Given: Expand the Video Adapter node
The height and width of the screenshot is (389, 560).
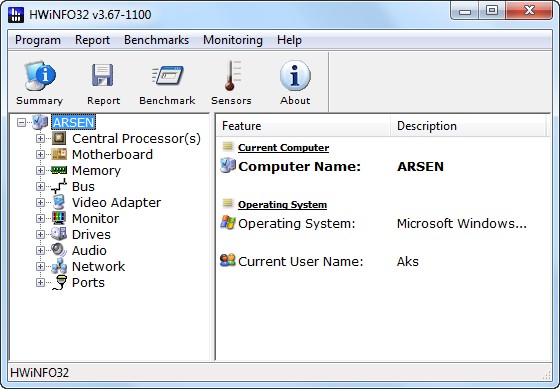Looking at the screenshot, I should (40, 202).
